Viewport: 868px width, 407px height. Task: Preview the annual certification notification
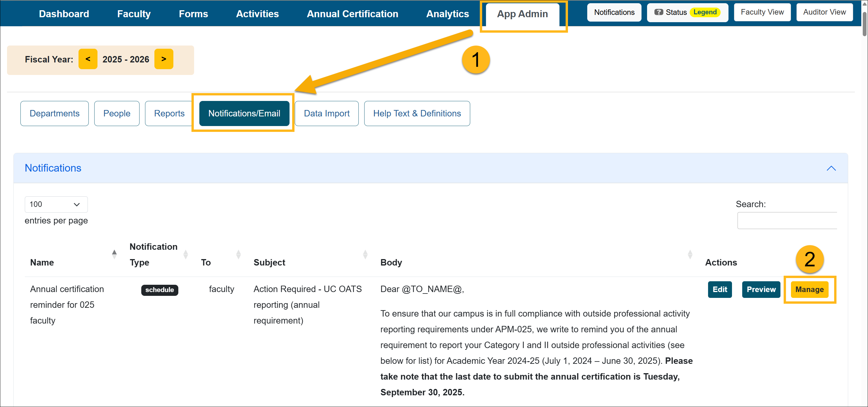point(761,289)
